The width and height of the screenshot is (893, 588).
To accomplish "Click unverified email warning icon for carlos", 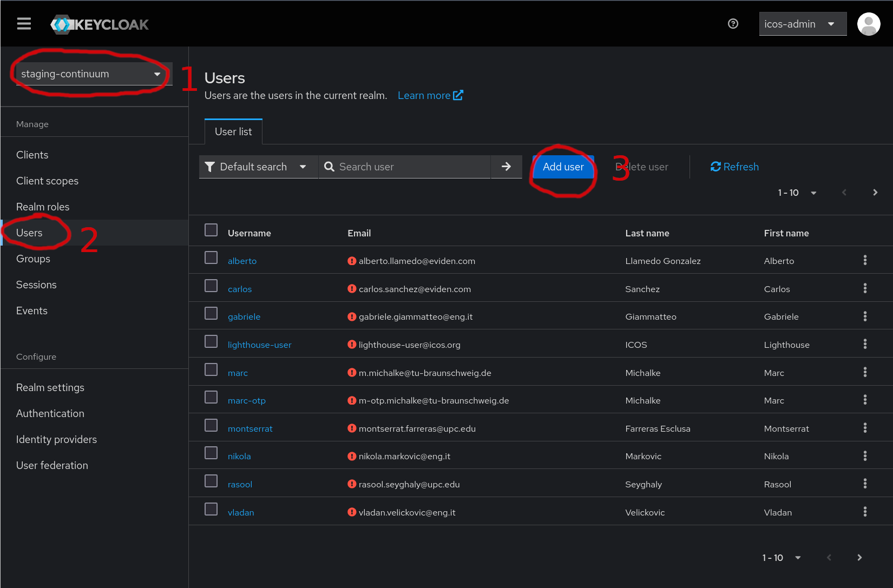I will click(352, 289).
